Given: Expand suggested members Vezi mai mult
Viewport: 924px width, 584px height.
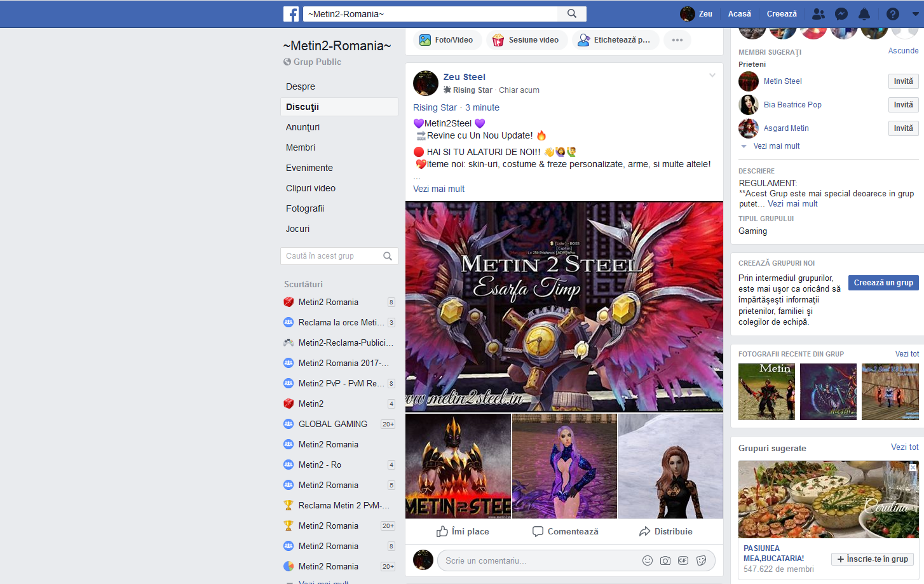Looking at the screenshot, I should point(776,146).
